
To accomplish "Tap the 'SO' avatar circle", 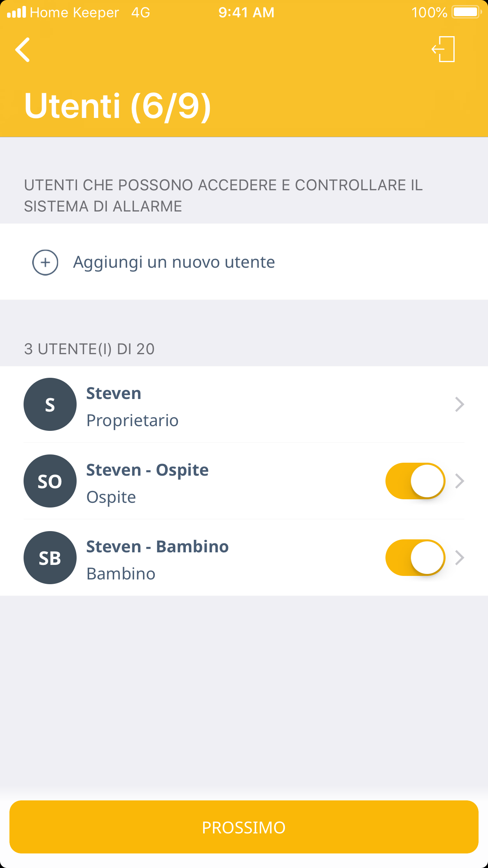I will (x=50, y=481).
